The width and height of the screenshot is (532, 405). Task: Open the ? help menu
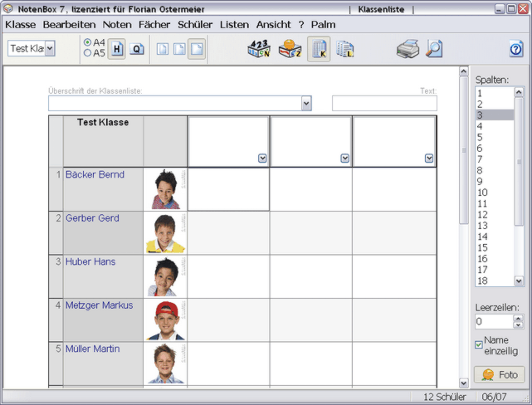[x=301, y=25]
